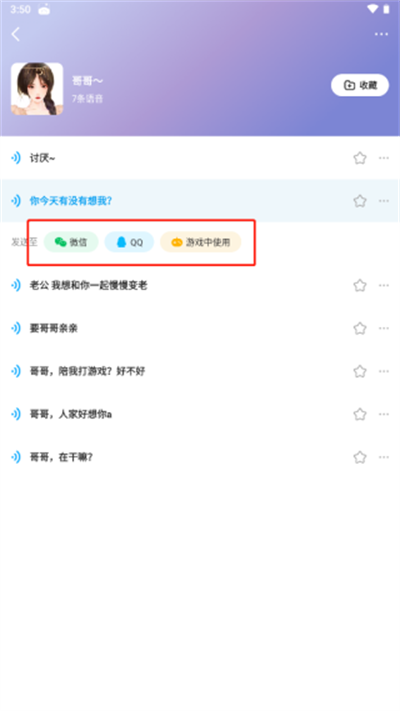The width and height of the screenshot is (400, 711).
Task: Expand more options for 讨厌~
Action: [x=384, y=158]
